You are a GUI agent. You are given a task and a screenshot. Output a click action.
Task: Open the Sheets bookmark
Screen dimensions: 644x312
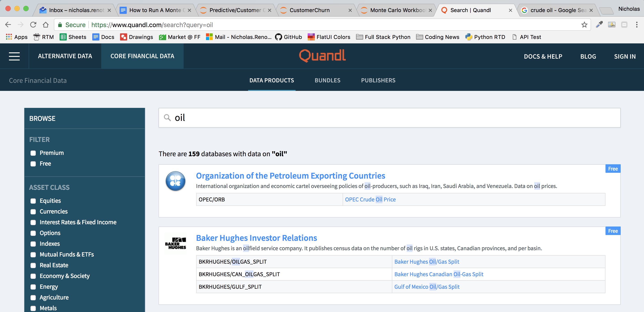coord(73,37)
